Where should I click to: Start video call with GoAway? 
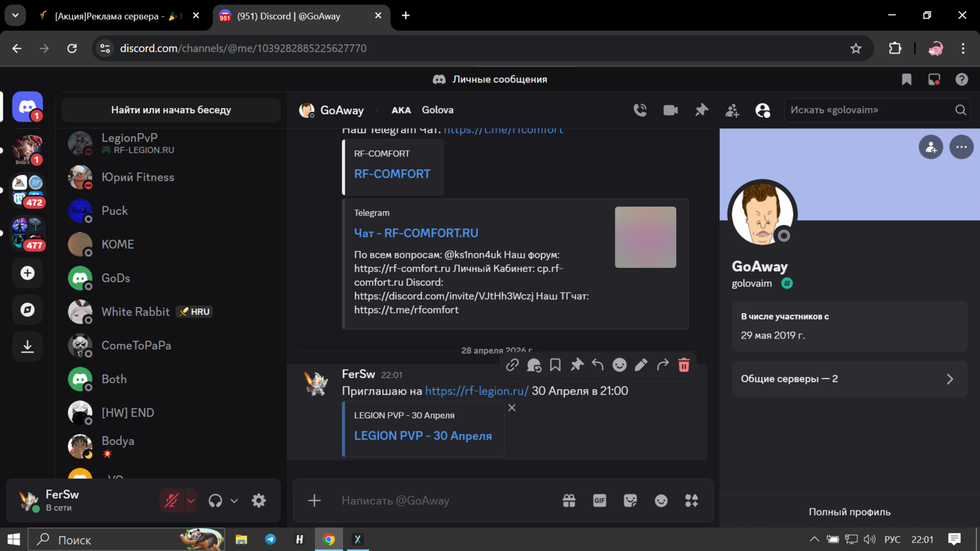click(670, 110)
